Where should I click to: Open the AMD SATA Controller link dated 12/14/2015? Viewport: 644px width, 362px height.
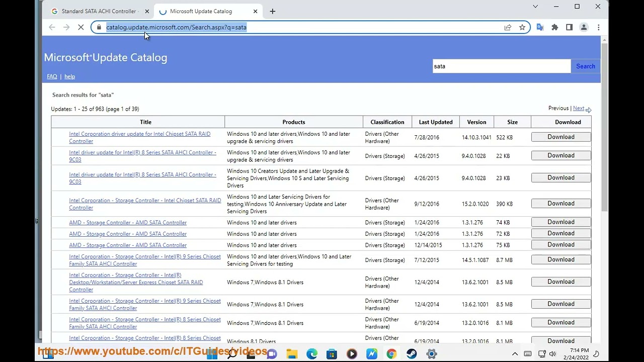[x=128, y=245]
